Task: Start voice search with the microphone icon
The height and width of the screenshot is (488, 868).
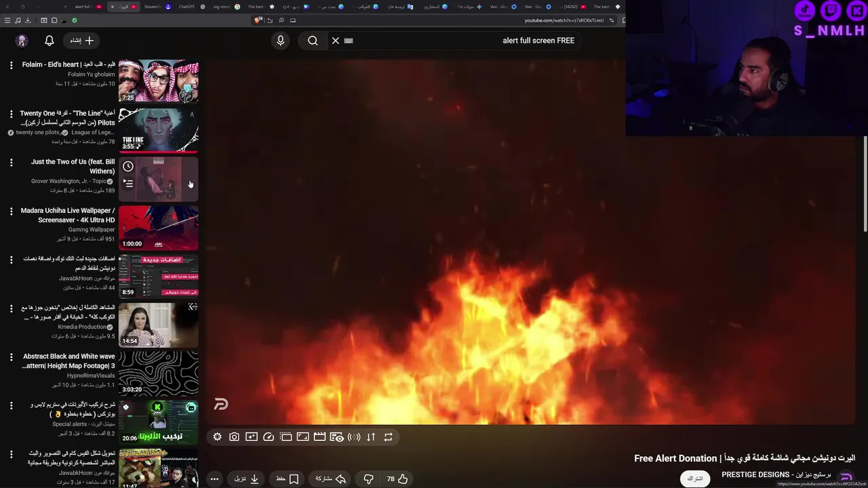Action: tap(280, 41)
